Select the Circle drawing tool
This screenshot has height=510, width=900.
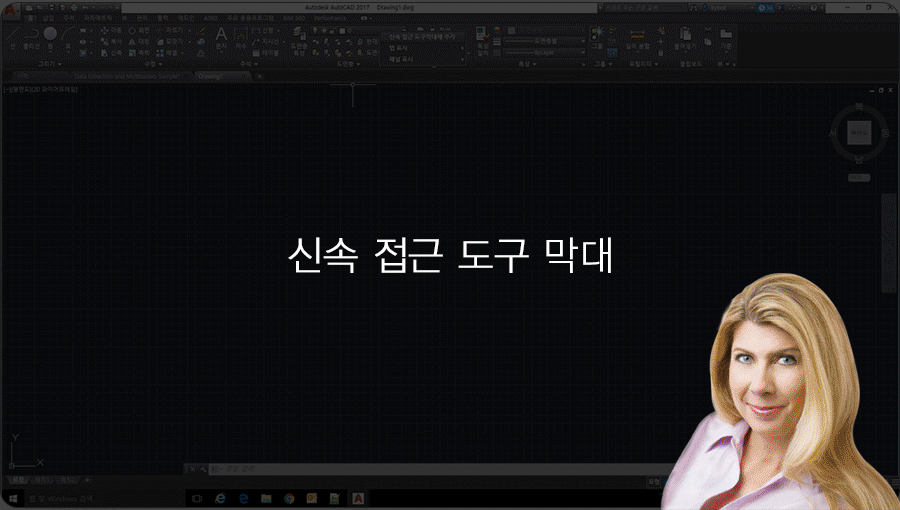coord(50,36)
